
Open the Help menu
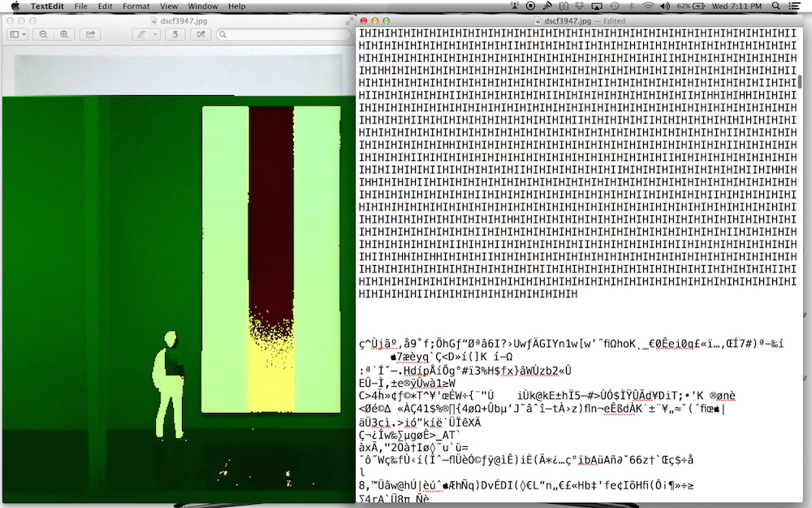coord(236,7)
